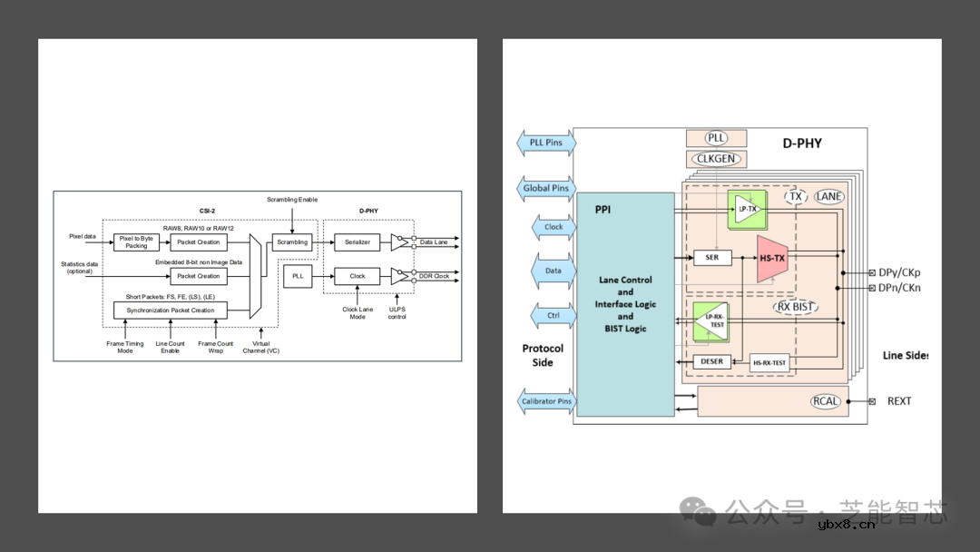
Task: Click the DESER block
Action: (712, 361)
